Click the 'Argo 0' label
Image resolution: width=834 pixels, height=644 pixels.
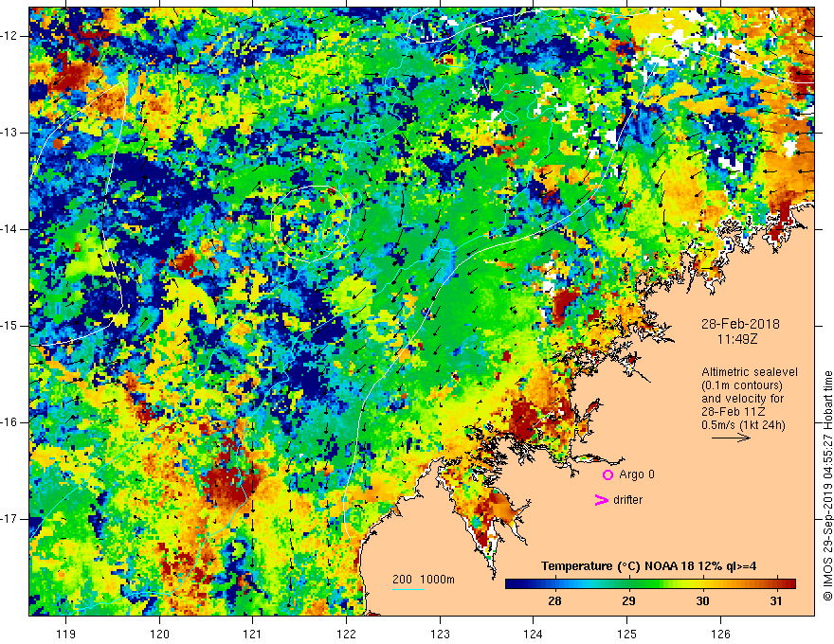click(x=637, y=474)
